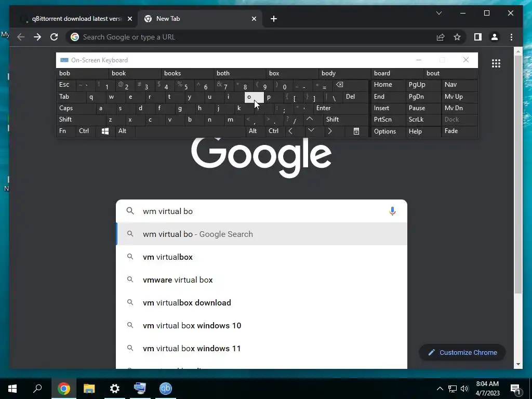Bookmark this tab with star icon
Screen dimensions: 532x399
coord(457,37)
